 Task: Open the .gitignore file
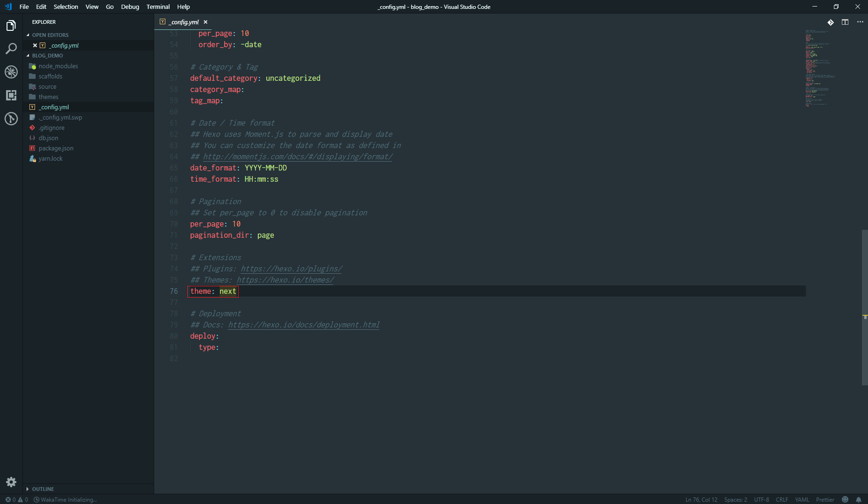coord(51,128)
